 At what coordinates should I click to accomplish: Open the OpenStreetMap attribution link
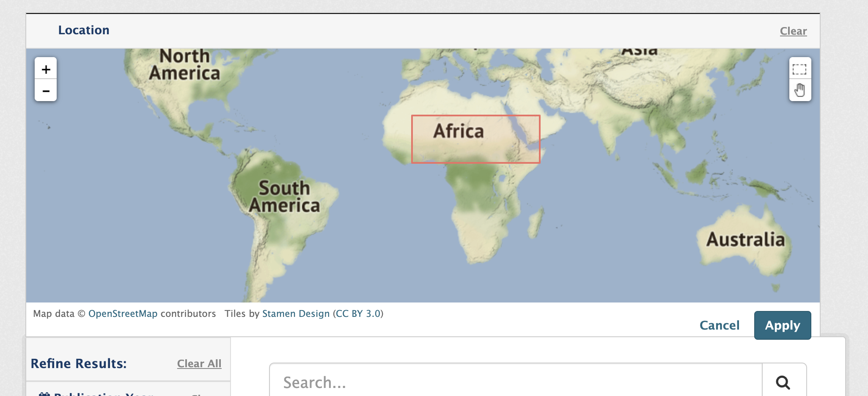coord(123,313)
